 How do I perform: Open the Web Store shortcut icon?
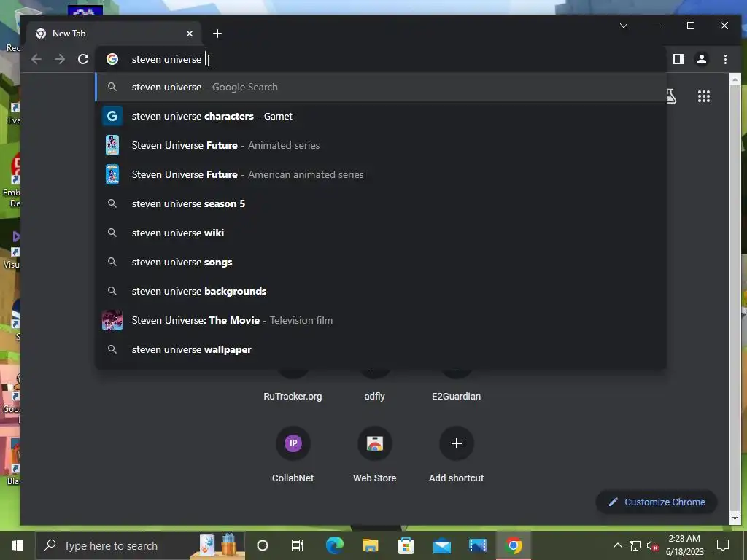(x=374, y=443)
